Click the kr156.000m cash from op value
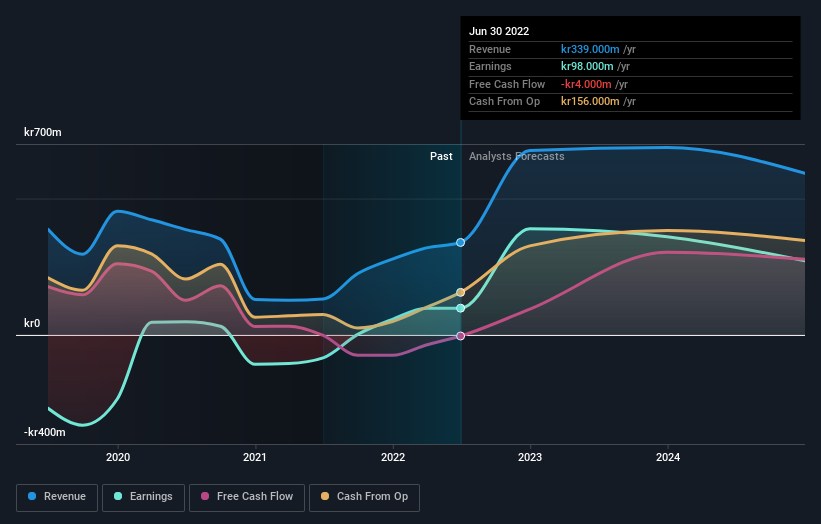This screenshot has height=524, width=821. tap(590, 102)
